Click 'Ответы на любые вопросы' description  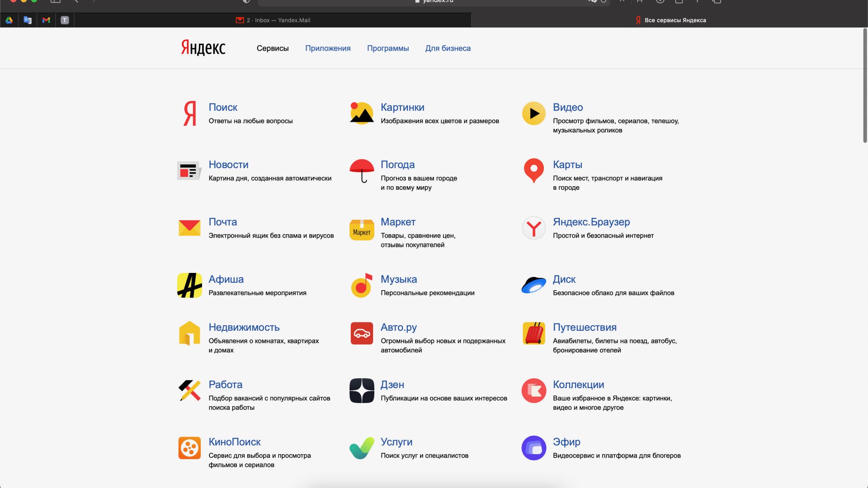pos(250,121)
